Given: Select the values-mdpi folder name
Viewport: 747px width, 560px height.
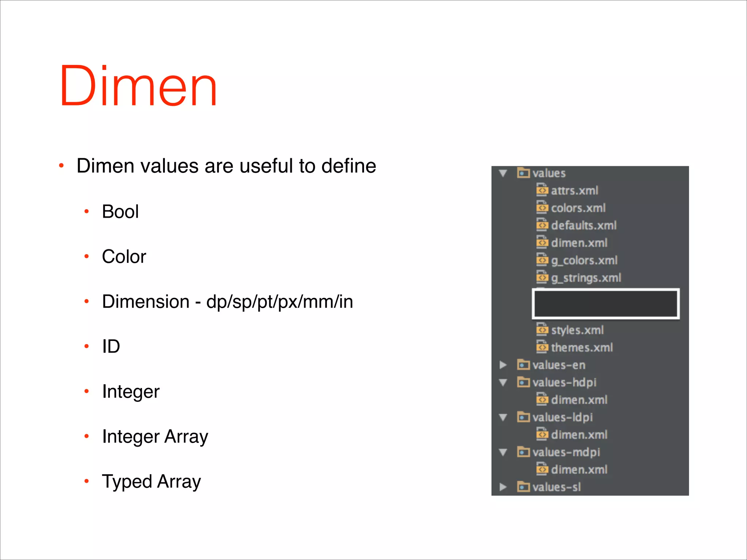Looking at the screenshot, I should 566,452.
